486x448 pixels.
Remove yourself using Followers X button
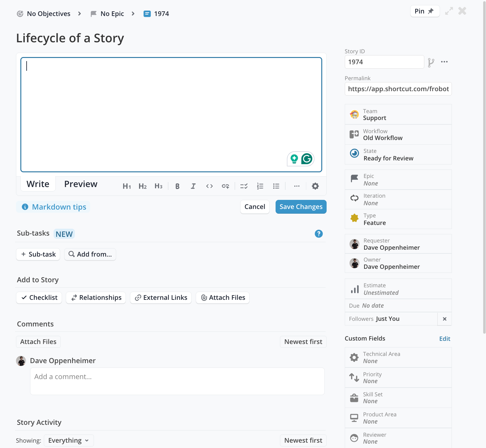pos(444,319)
